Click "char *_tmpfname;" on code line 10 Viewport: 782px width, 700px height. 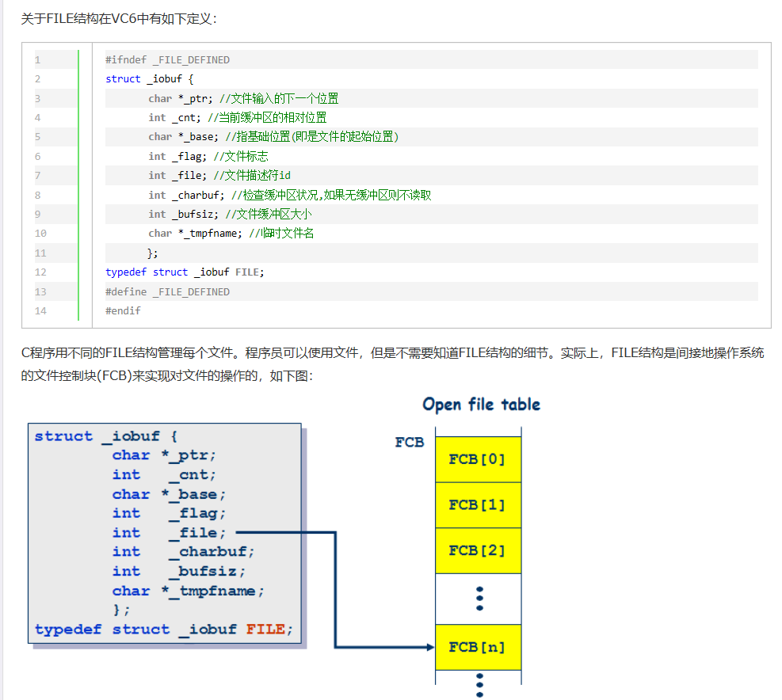[196, 234]
